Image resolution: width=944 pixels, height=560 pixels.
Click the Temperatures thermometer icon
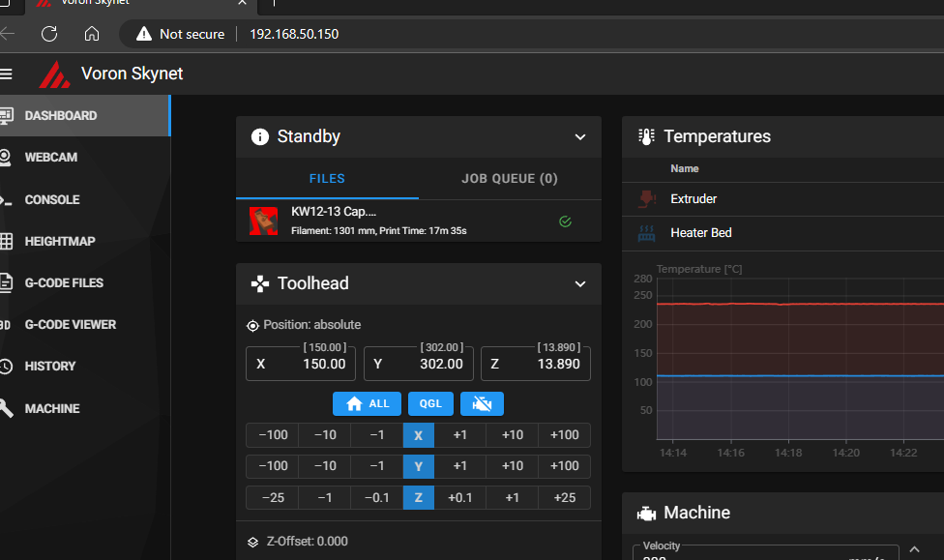646,136
